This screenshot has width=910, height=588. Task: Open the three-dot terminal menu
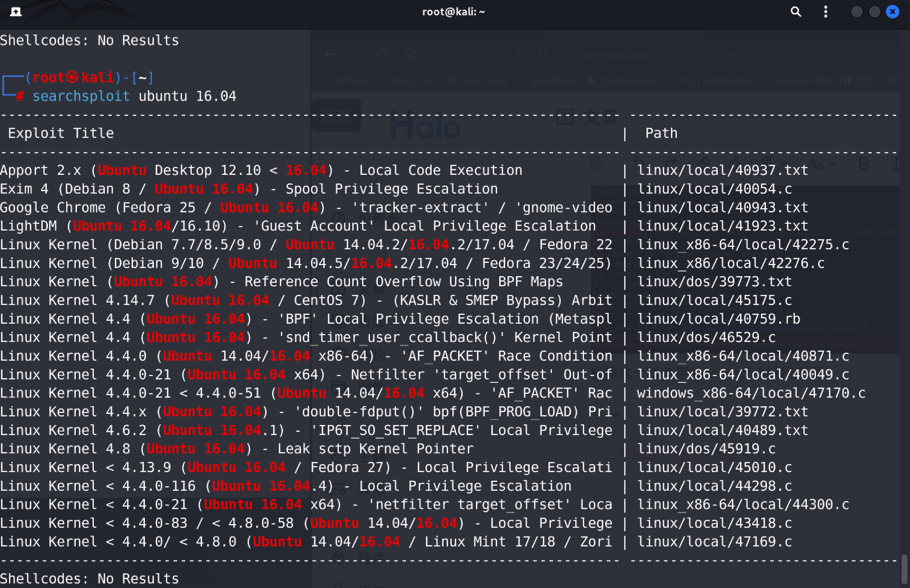coord(826,12)
